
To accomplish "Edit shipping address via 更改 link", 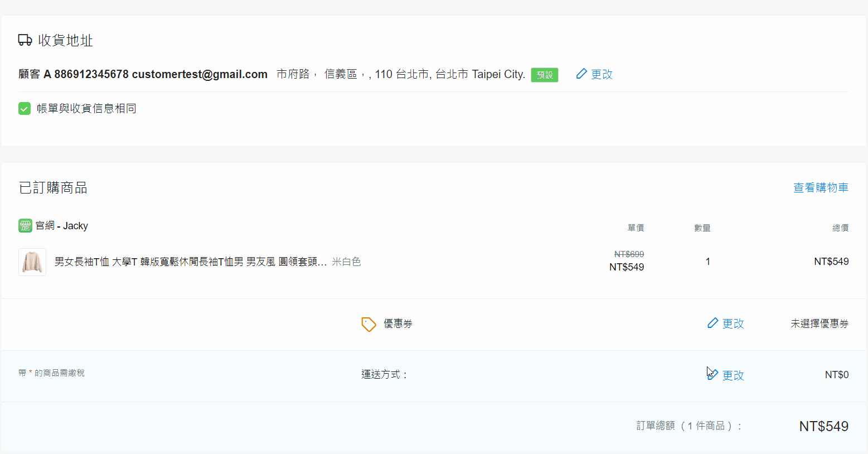I will coord(602,74).
